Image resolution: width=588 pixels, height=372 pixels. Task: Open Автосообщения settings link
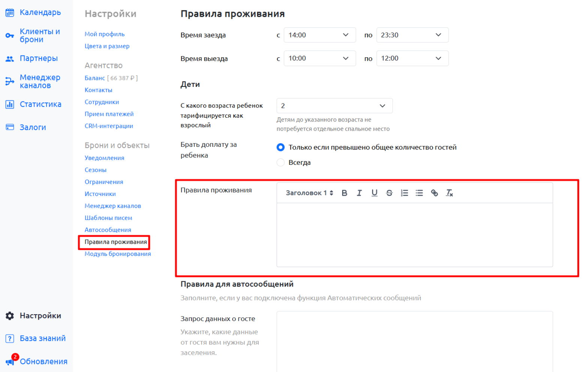pos(108,230)
